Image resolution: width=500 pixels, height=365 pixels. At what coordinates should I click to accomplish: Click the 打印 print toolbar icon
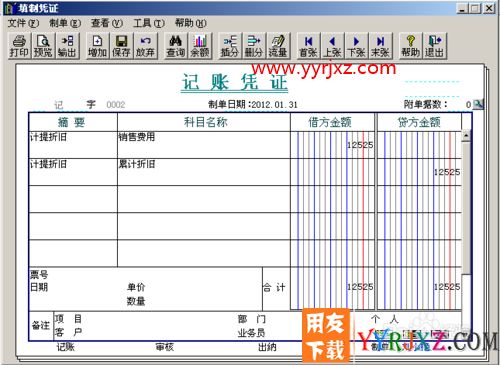[19, 46]
